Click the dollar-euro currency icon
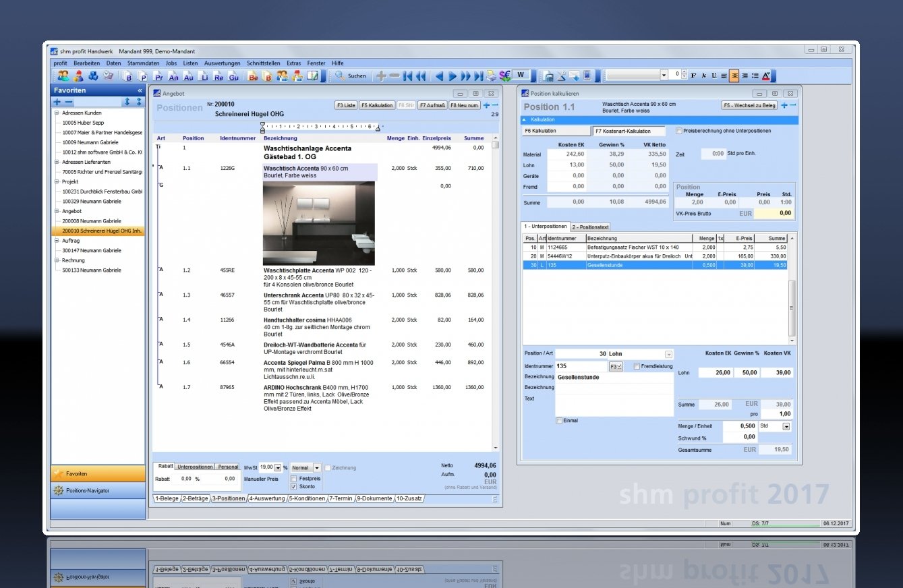 coord(504,76)
